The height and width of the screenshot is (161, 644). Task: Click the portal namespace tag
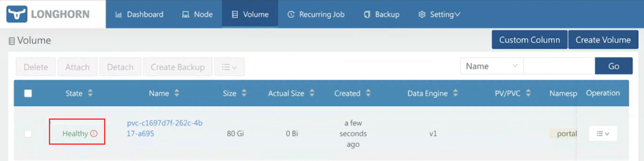[564, 134]
